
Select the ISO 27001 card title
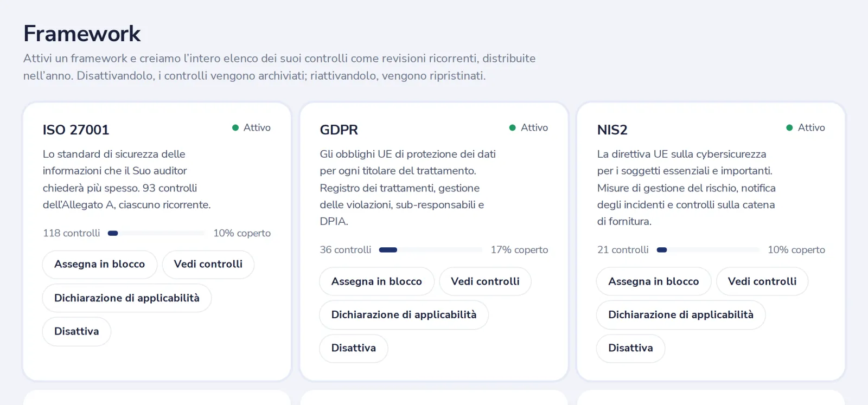(76, 130)
